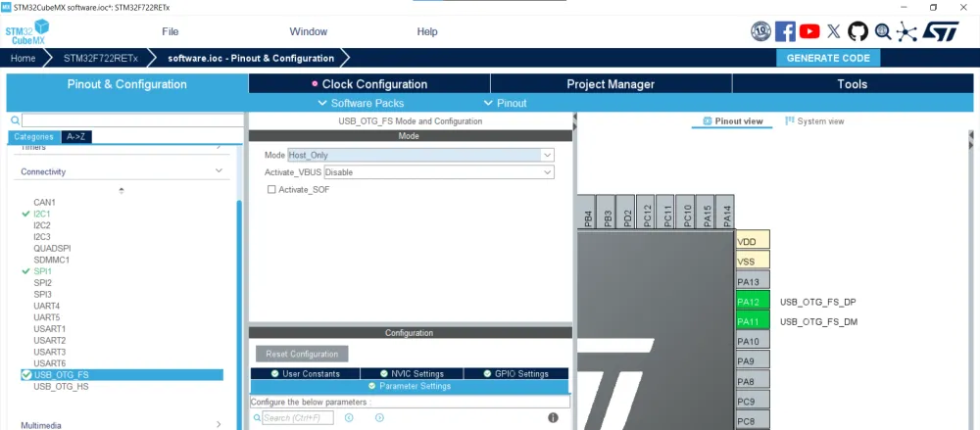The image size is (980, 430).
Task: Open the GitHub icon link
Action: (857, 31)
